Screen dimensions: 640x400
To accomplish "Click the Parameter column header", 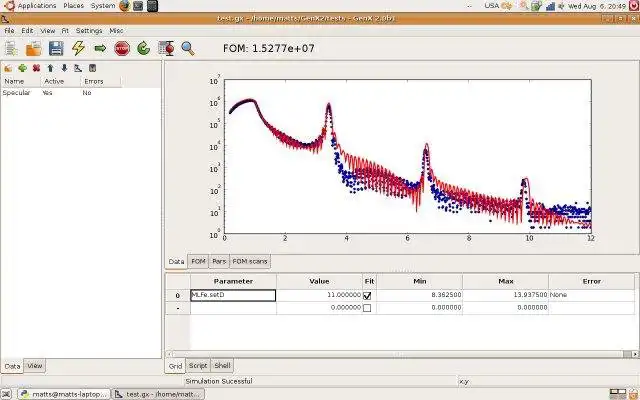I will click(233, 282).
